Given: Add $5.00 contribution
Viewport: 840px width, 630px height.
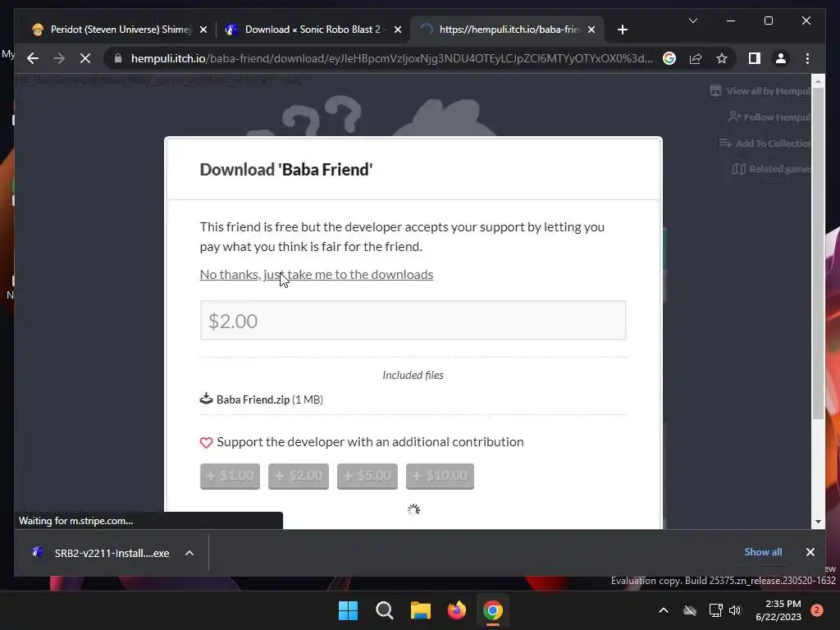Looking at the screenshot, I should 367,477.
